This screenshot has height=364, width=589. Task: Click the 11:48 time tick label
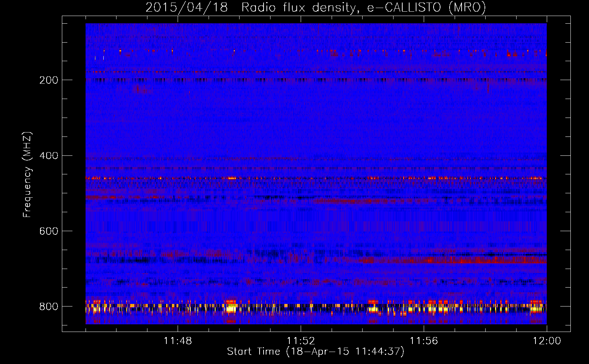(x=178, y=341)
